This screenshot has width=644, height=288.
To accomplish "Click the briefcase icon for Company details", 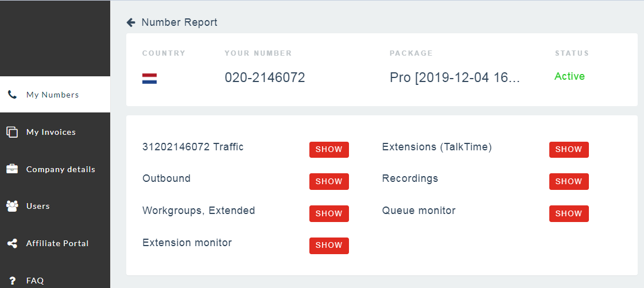I will [x=12, y=169].
